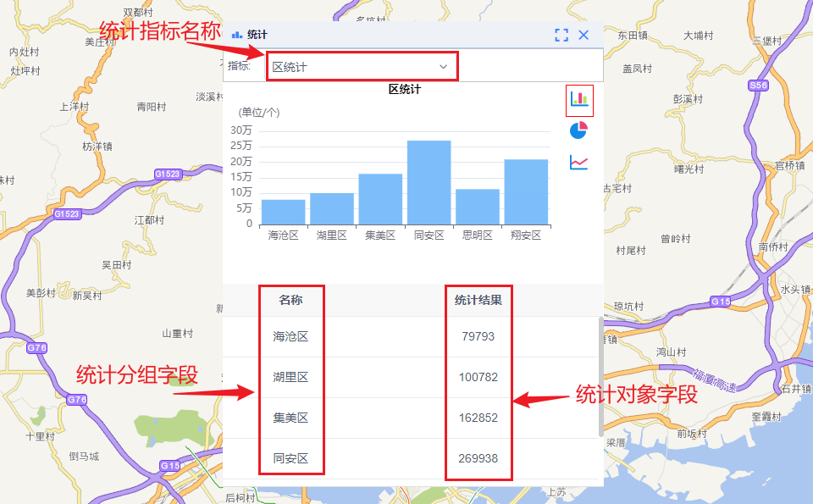Close the 统计 statistics panel
This screenshot has height=504, width=813.
click(583, 35)
